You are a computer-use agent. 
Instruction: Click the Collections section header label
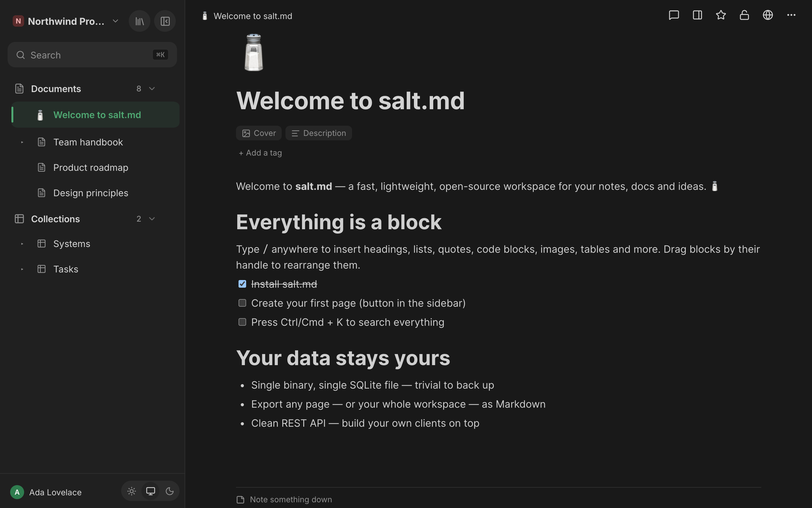pyautogui.click(x=56, y=219)
